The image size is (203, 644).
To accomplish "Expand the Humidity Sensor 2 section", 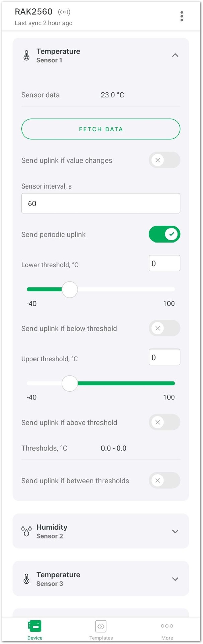I will pyautogui.click(x=175, y=531).
